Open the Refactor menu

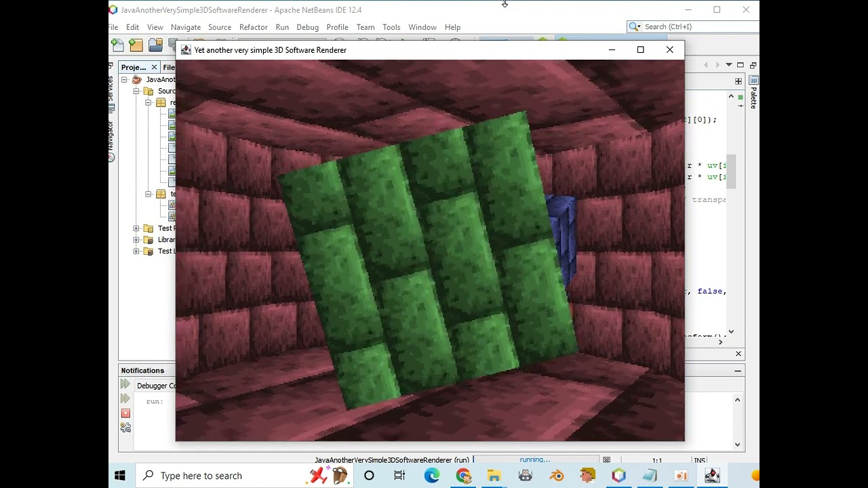point(253,27)
